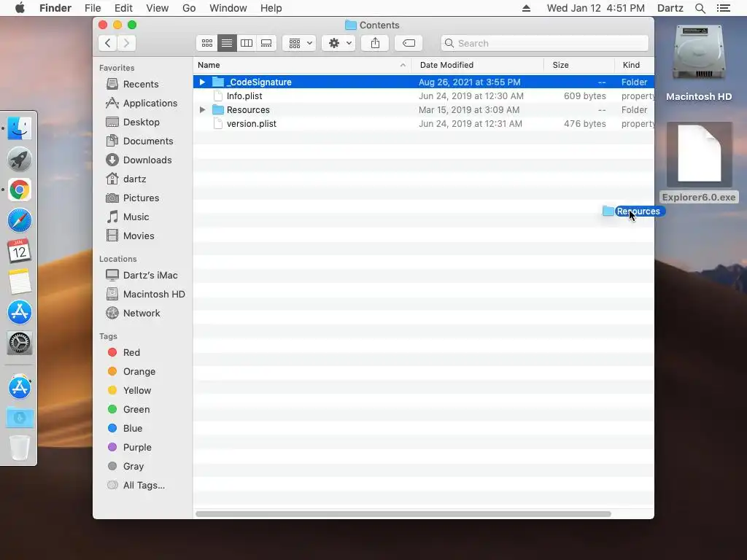Open the Calendar app from the Dock
The width and height of the screenshot is (747, 560).
pyautogui.click(x=20, y=251)
